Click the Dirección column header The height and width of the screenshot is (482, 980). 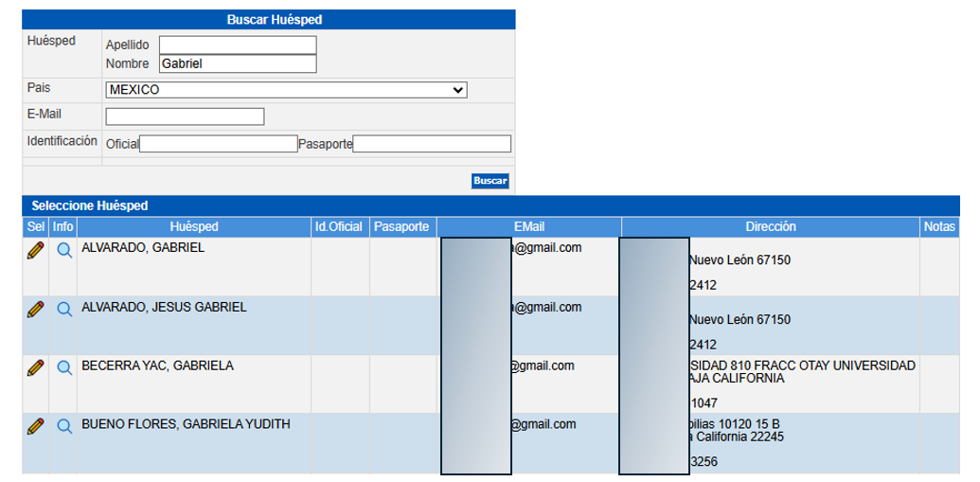click(770, 227)
